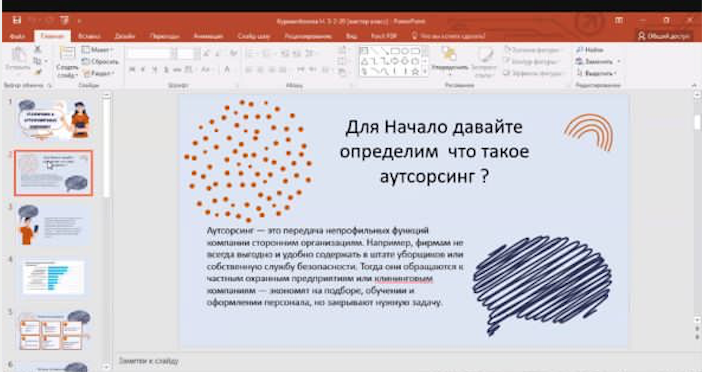Activate the Format Painter brush icon
The width and height of the screenshot is (702, 372).
(x=38, y=71)
